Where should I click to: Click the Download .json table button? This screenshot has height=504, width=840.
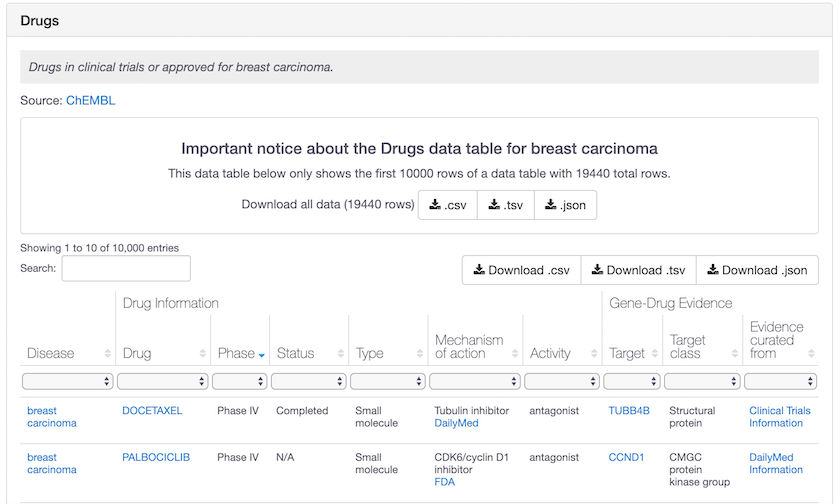point(756,270)
